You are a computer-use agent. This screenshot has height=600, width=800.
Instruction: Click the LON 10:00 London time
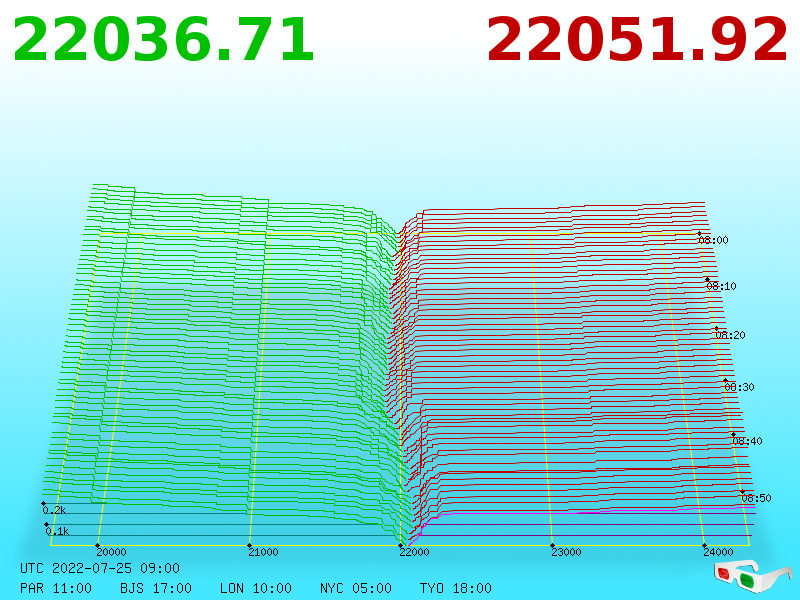pos(256,588)
